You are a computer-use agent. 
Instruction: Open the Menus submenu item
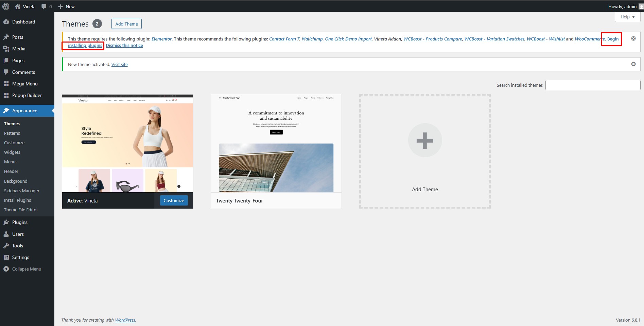pyautogui.click(x=11, y=162)
